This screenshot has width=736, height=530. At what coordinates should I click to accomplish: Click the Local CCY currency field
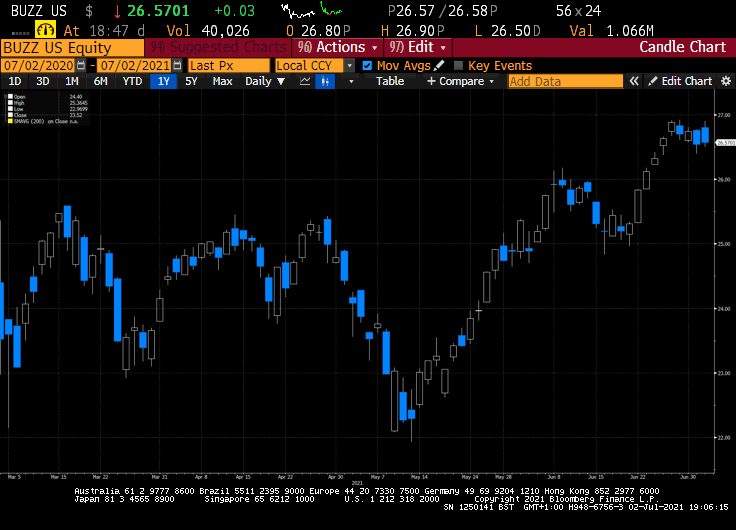310,65
